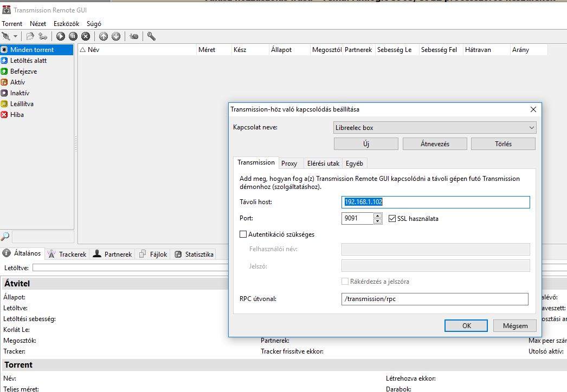Sort by the Név column header
Image resolution: width=567 pixels, height=392 pixels.
137,49
